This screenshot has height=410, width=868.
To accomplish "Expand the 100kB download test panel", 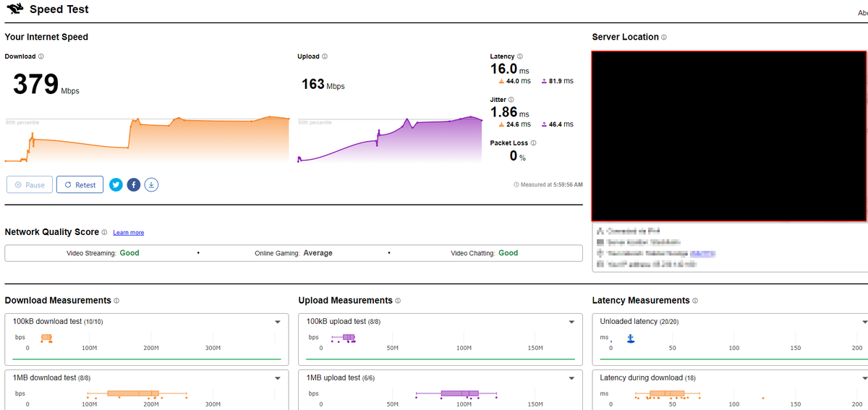I will 277,322.
